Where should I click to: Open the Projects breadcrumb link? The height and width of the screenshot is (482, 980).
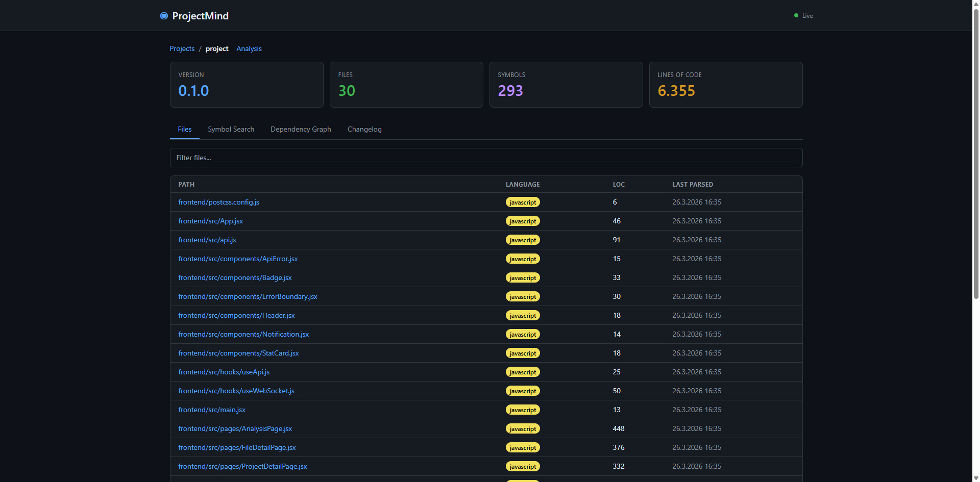pos(182,48)
